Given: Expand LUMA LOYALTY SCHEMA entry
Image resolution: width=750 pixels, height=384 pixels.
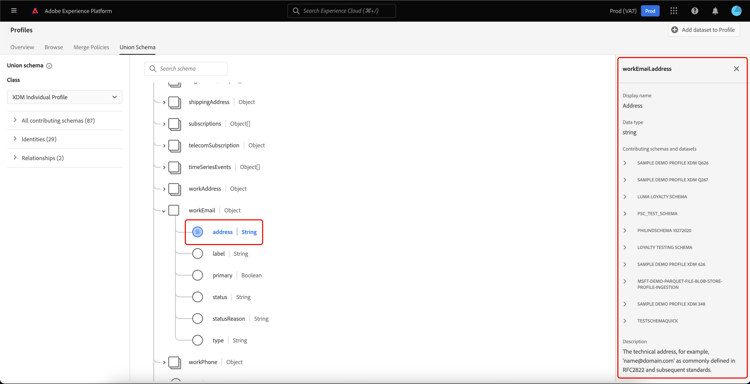Looking at the screenshot, I should (625, 197).
